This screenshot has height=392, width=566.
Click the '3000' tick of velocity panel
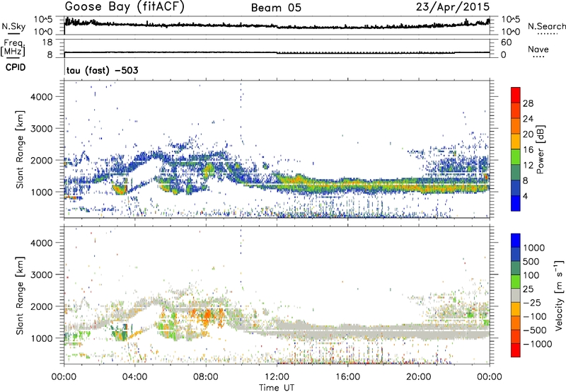tap(41, 275)
